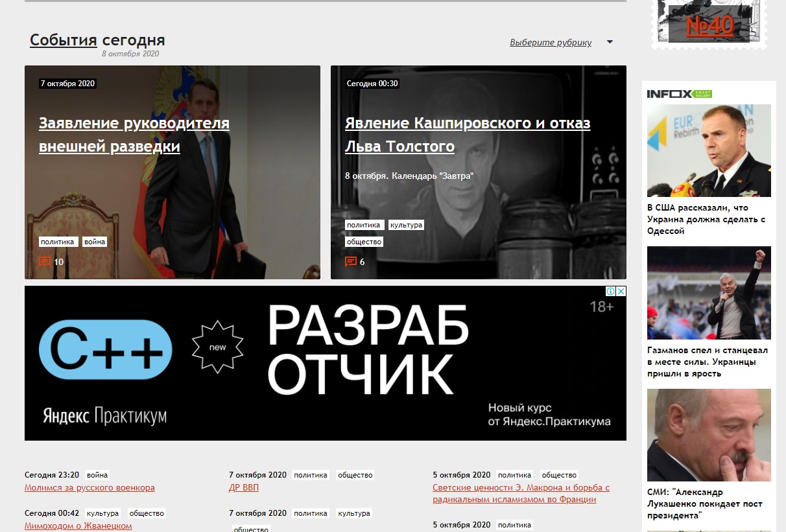Click the INFOX logo in sidebar
786x532 pixels.
(679, 94)
